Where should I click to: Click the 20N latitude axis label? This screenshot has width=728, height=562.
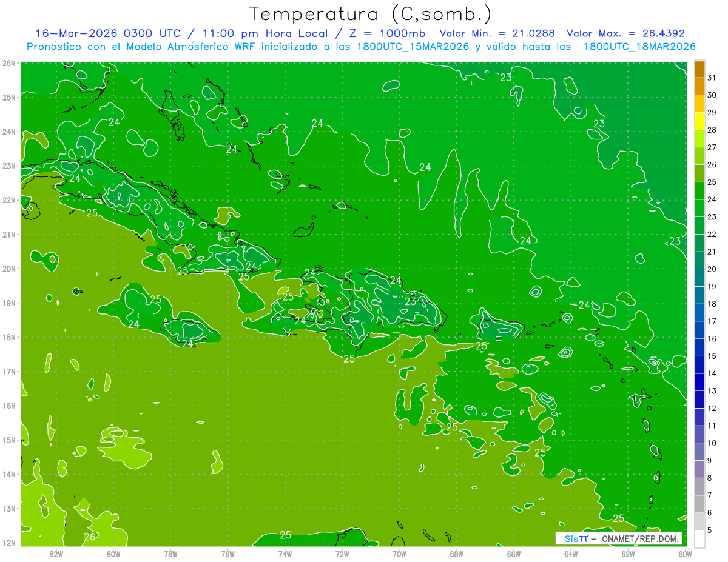point(8,269)
